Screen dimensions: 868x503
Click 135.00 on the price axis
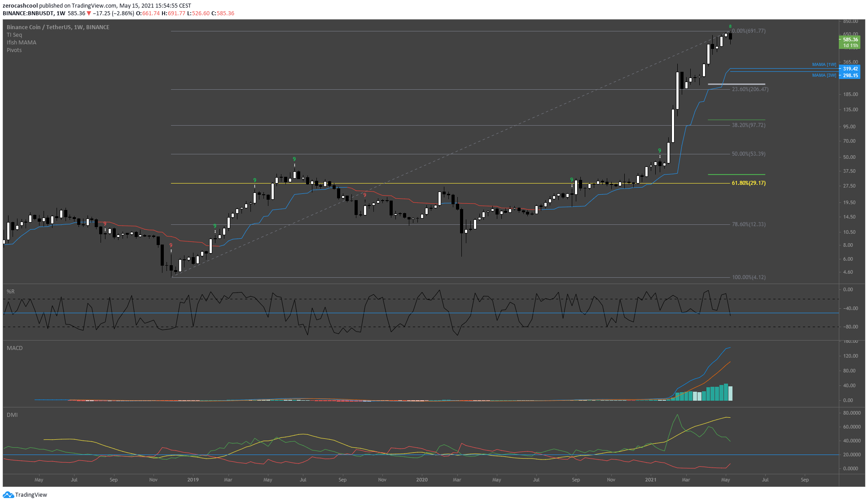pos(850,109)
